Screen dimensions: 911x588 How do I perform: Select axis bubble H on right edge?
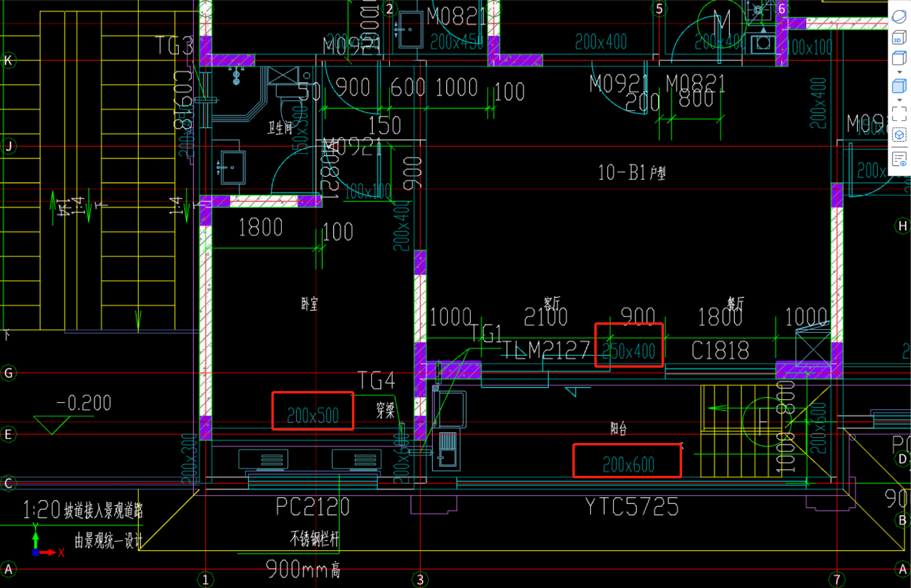point(902,226)
